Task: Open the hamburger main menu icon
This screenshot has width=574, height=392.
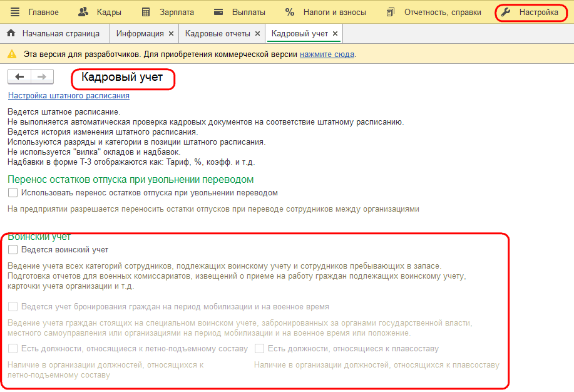Action: tap(15, 12)
